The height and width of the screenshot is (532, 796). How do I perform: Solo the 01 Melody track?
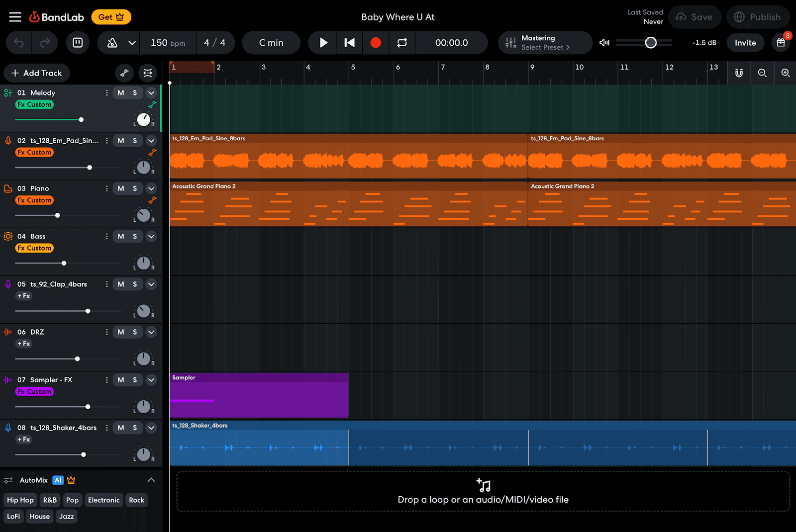[x=135, y=93]
